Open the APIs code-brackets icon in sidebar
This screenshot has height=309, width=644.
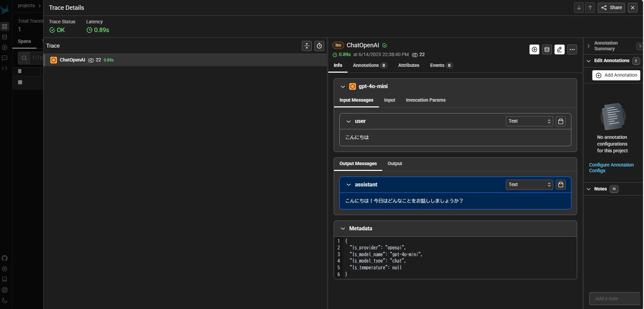click(5, 69)
